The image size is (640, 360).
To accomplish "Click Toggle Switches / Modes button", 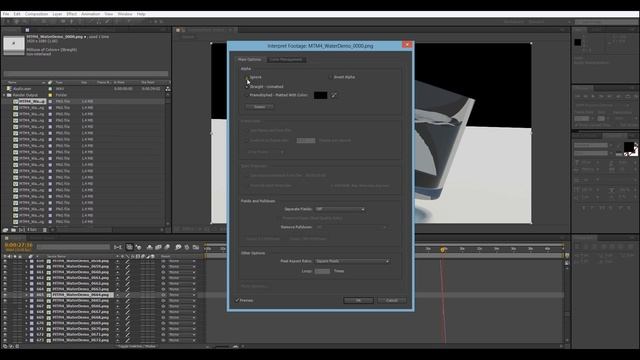I will [136, 347].
